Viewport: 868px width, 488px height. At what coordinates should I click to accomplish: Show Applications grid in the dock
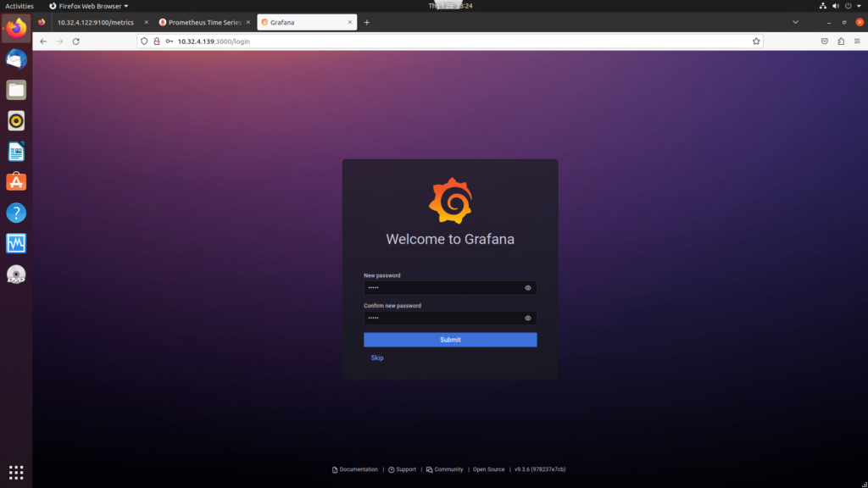click(x=16, y=472)
